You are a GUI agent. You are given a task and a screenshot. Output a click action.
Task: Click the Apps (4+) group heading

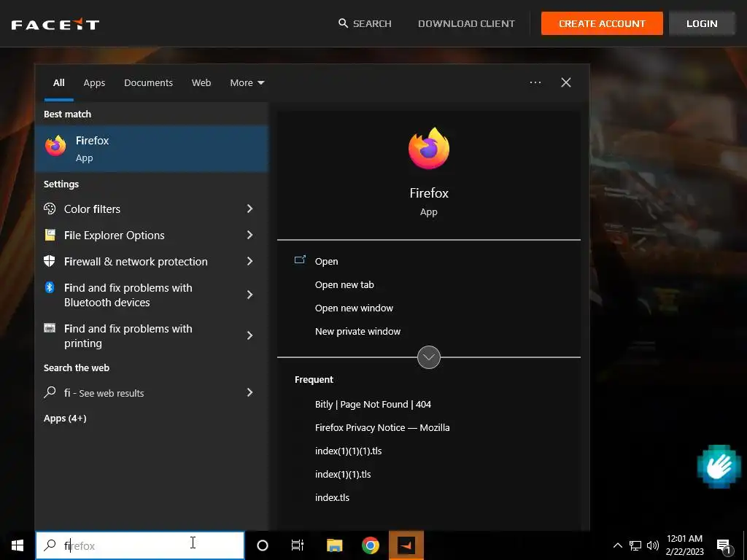coord(65,418)
